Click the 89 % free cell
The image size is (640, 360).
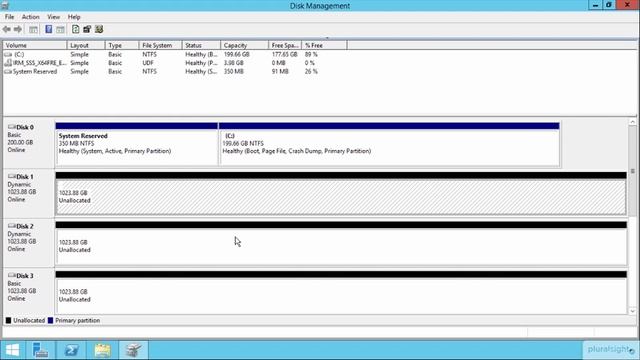[311, 54]
